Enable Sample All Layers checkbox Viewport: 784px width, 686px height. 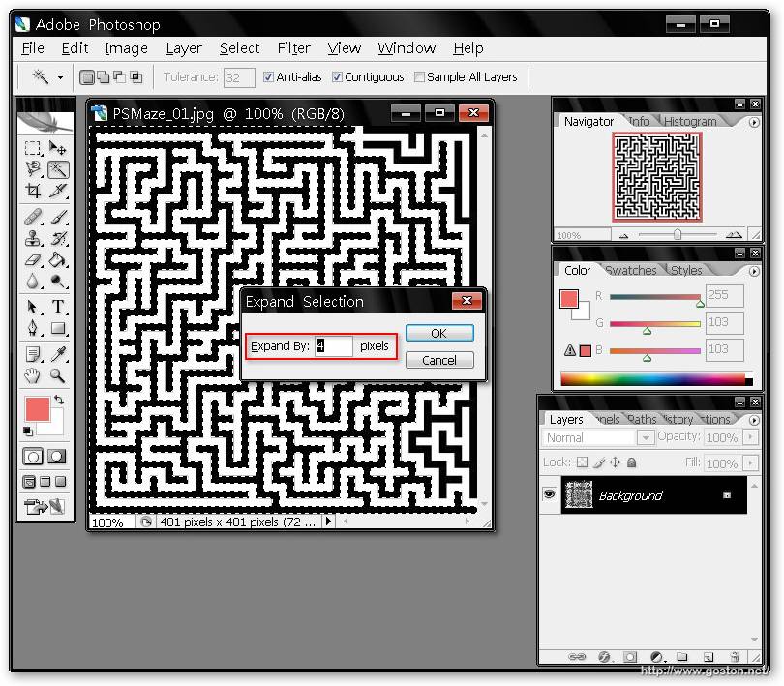click(x=419, y=77)
